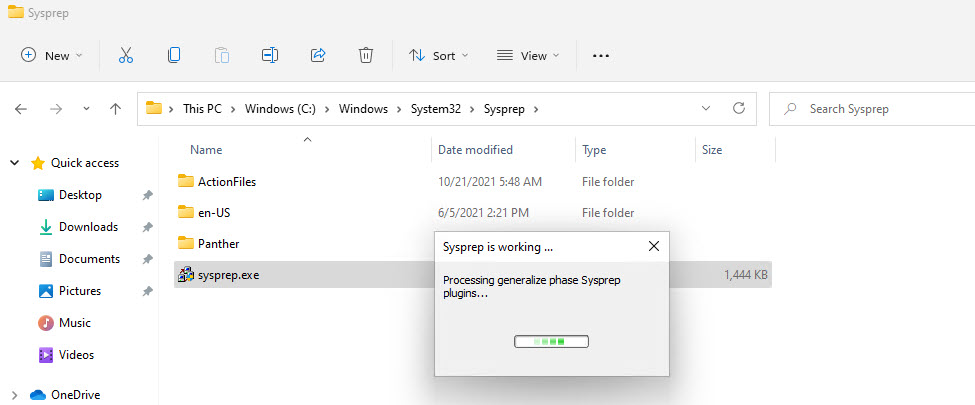The image size is (975, 405).
Task: Go up one folder level
Action: point(115,109)
